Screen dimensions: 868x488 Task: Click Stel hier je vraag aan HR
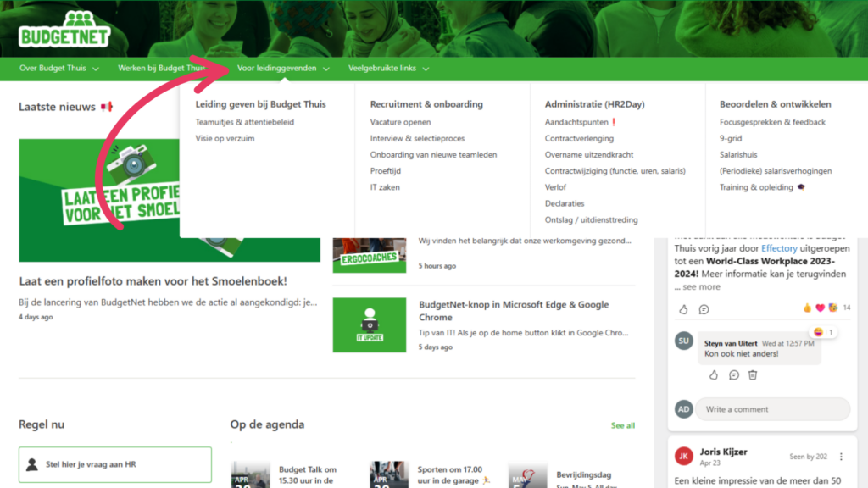(115, 464)
